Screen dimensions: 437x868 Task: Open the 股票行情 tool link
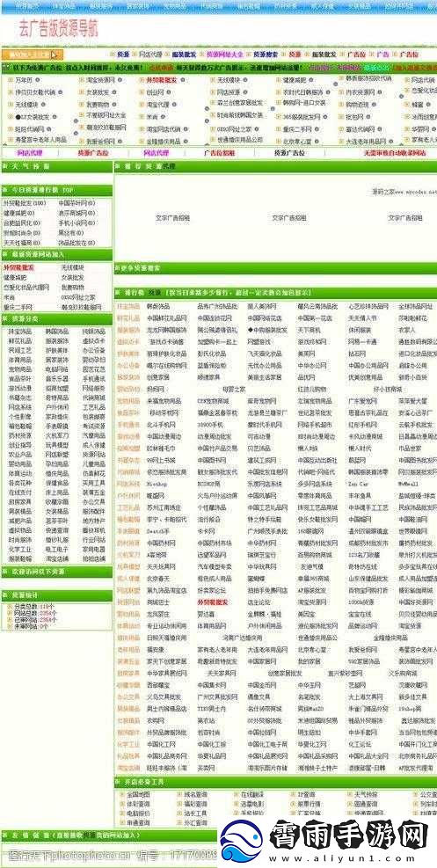pos(310,804)
